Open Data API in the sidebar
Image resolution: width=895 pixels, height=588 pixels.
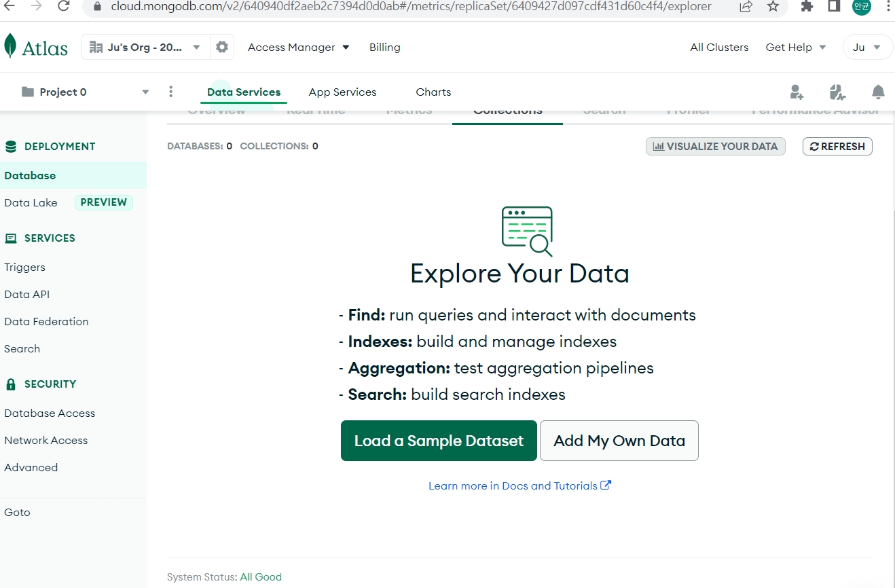[x=26, y=295]
